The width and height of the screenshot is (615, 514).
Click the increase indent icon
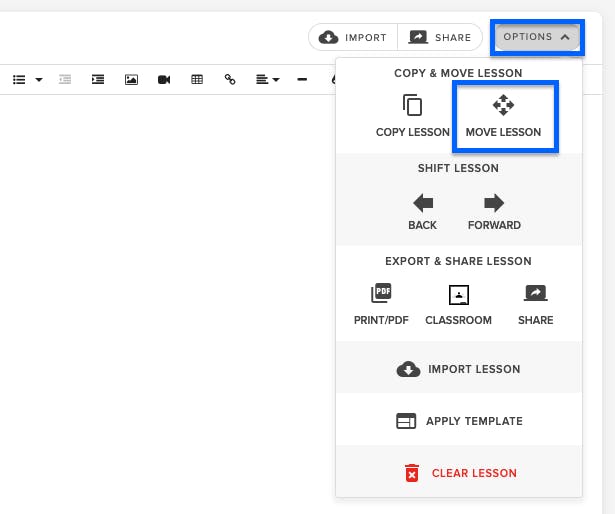[98, 80]
